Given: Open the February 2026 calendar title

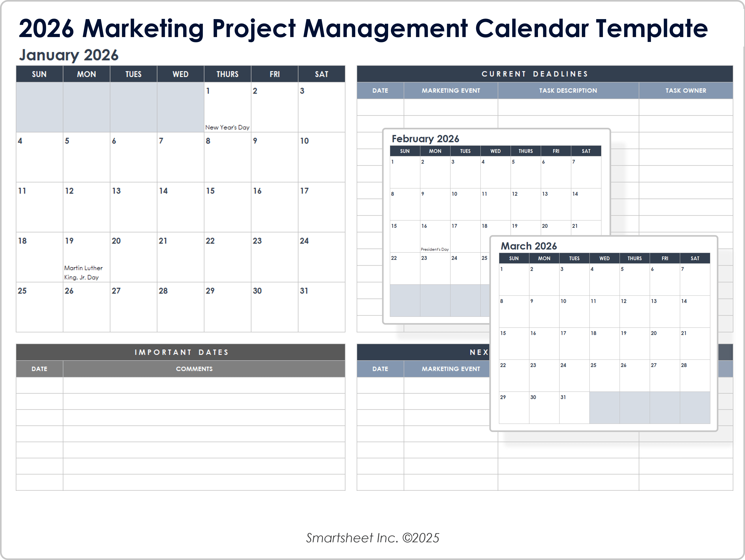Looking at the screenshot, I should pos(425,139).
